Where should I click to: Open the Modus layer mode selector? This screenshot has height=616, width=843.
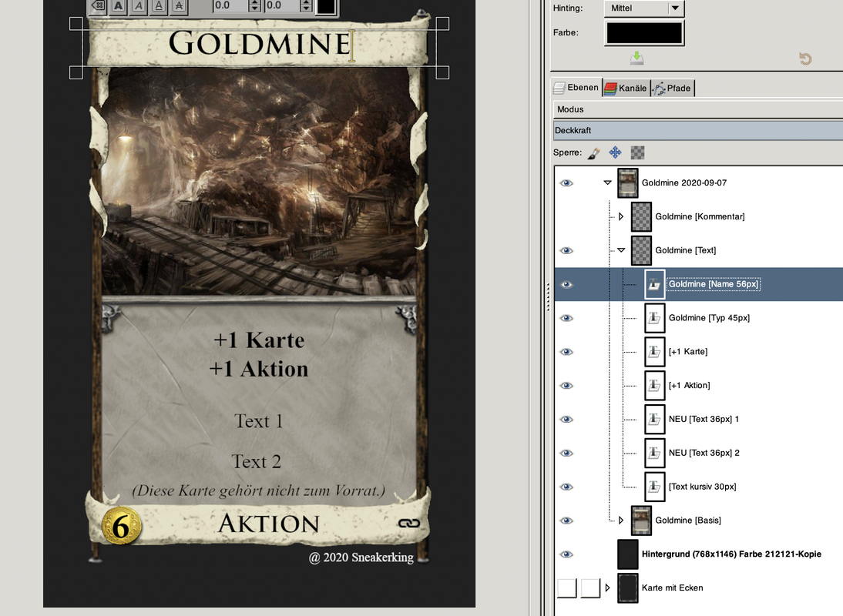point(698,109)
